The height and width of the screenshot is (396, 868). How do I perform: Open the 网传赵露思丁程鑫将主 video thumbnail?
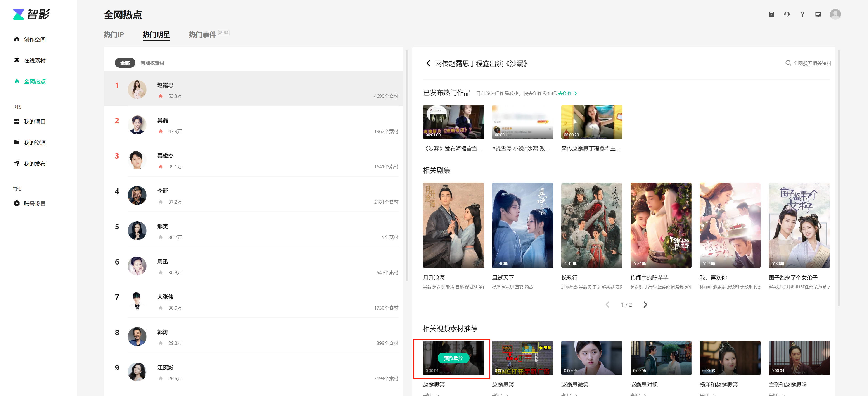[x=591, y=122]
